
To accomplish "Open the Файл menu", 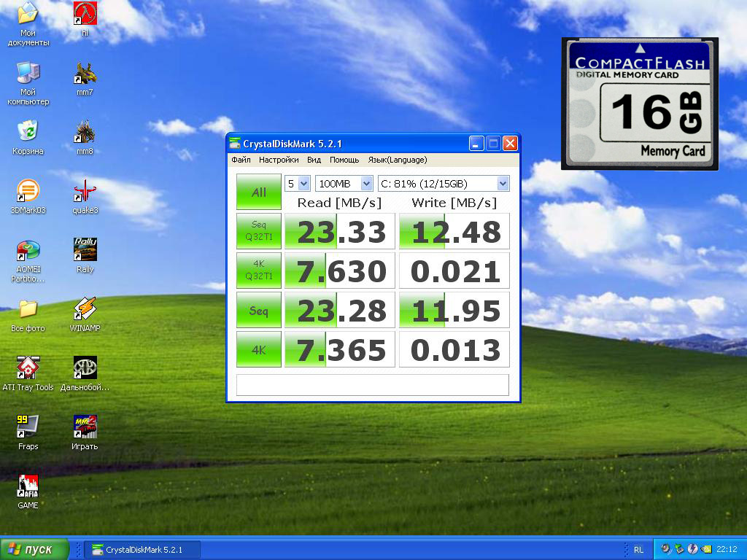I will click(241, 160).
